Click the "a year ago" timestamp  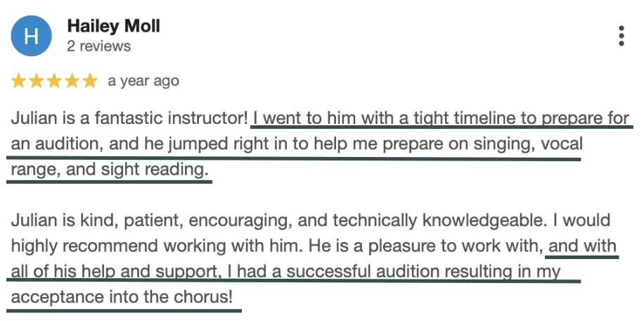143,81
